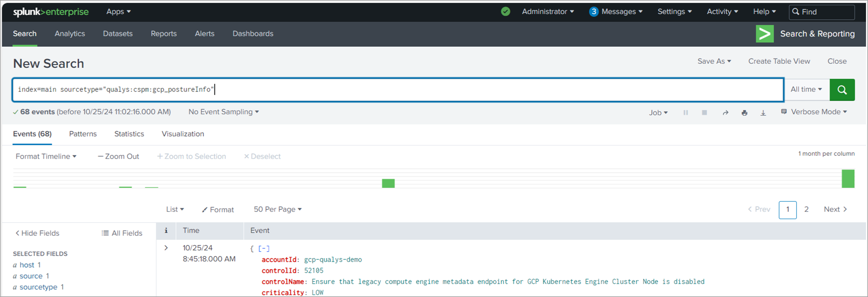Collapse the event JSON with [-]

[264, 249]
